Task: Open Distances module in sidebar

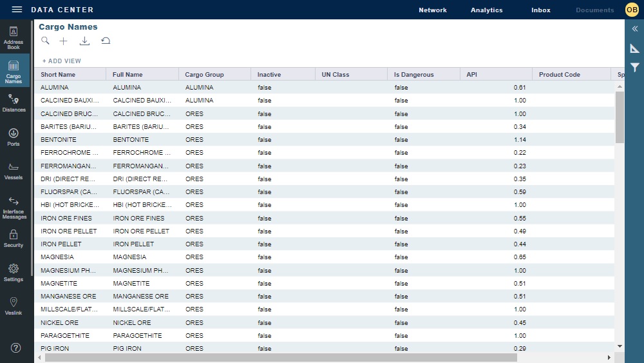Action: (x=14, y=103)
